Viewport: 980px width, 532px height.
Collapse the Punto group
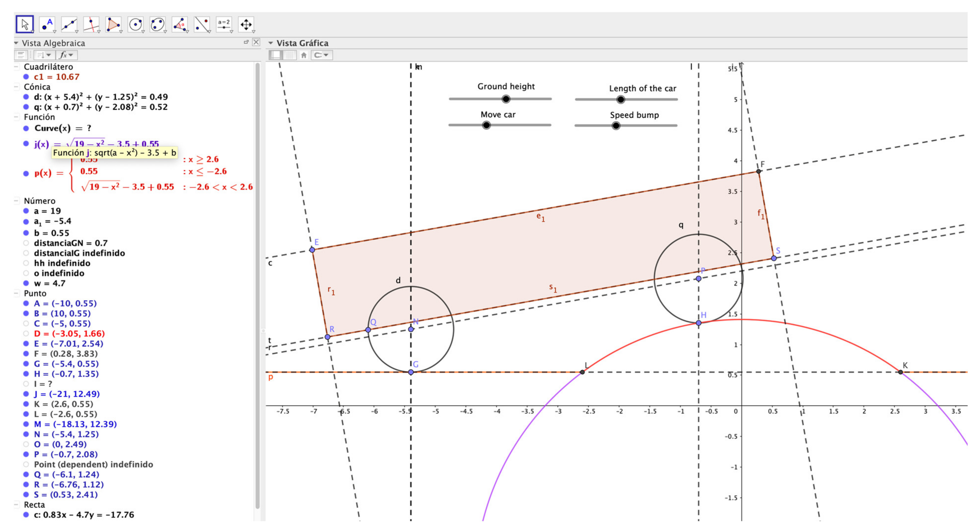pyautogui.click(x=16, y=294)
